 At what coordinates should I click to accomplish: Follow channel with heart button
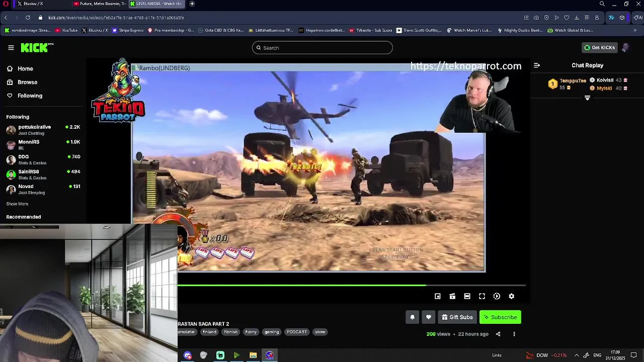coord(429,317)
